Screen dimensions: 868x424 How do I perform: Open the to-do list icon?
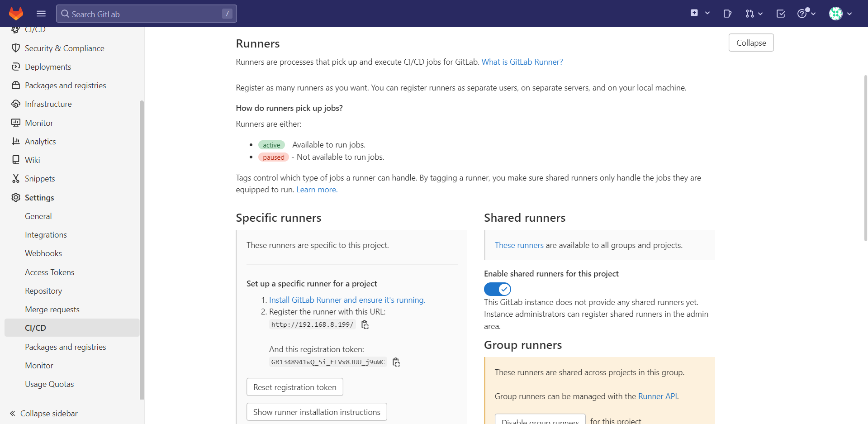pyautogui.click(x=781, y=14)
